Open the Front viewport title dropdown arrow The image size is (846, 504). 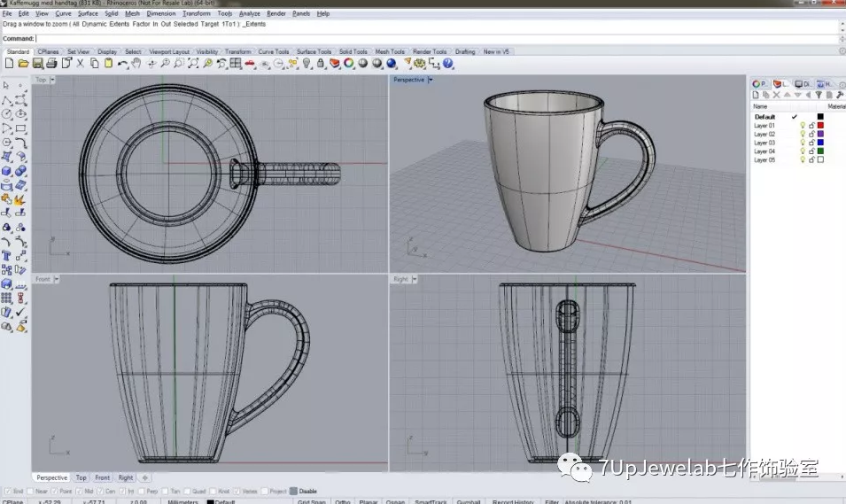[57, 279]
